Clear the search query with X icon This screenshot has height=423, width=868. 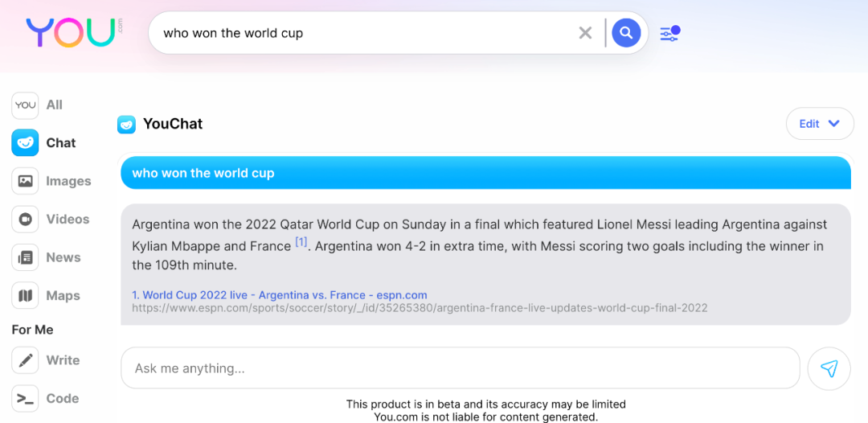tap(585, 33)
